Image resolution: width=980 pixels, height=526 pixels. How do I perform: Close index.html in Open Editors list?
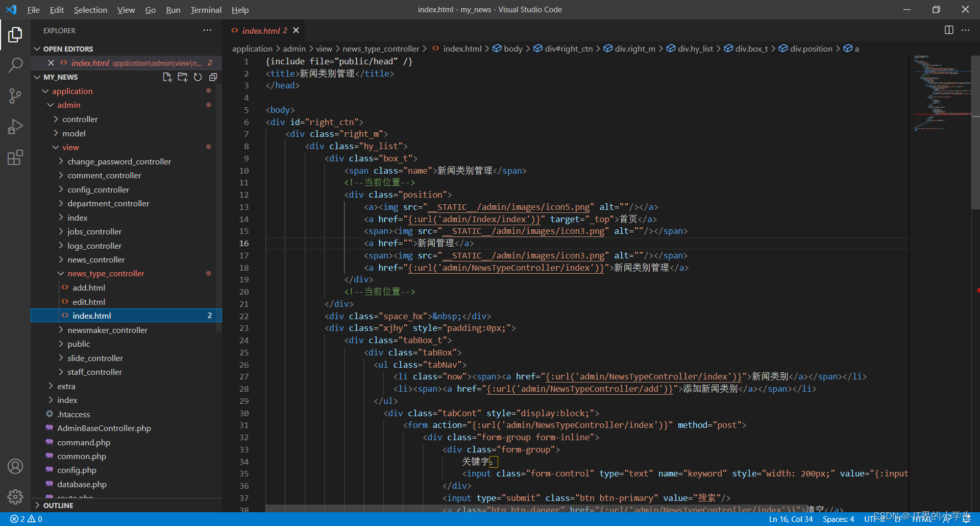pyautogui.click(x=51, y=63)
